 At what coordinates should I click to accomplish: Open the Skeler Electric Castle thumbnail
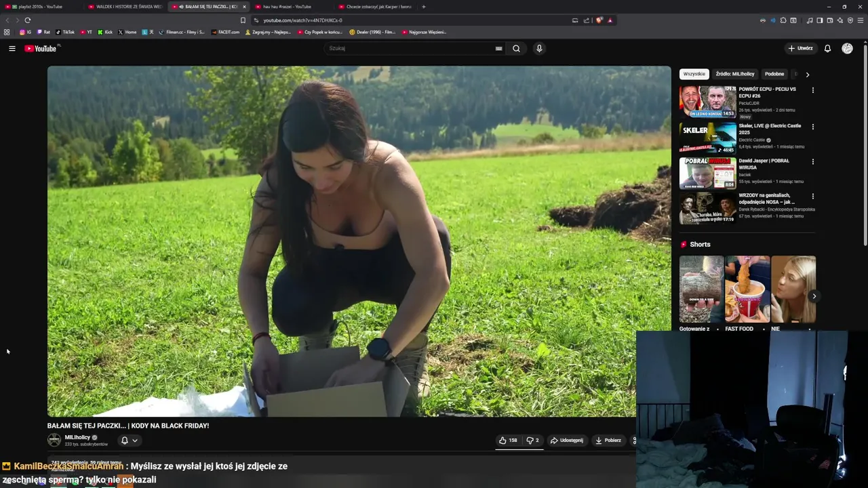click(x=707, y=138)
